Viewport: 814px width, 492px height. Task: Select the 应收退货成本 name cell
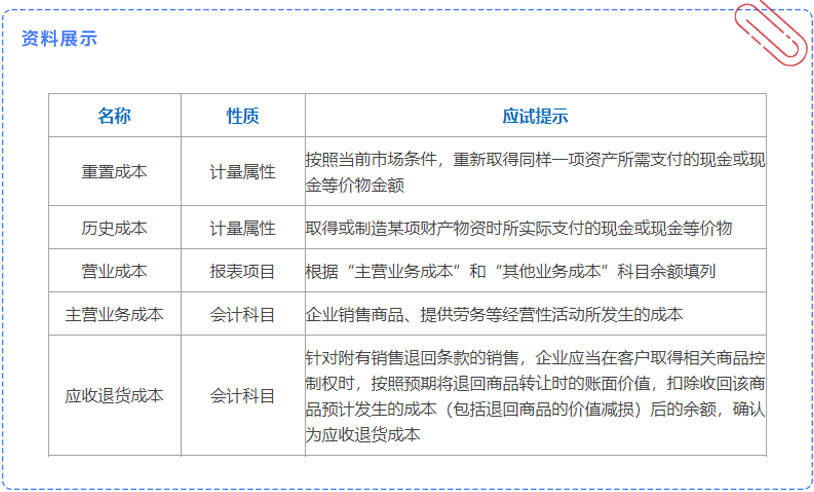pos(114,396)
